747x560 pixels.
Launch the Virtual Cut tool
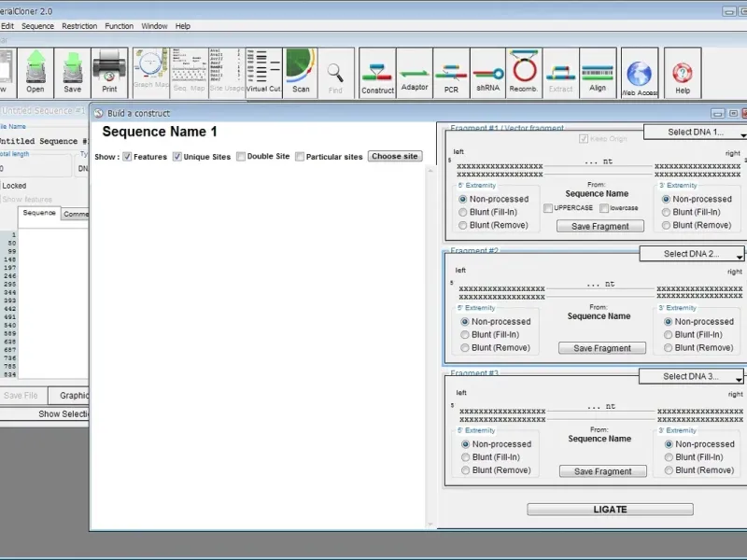click(263, 73)
